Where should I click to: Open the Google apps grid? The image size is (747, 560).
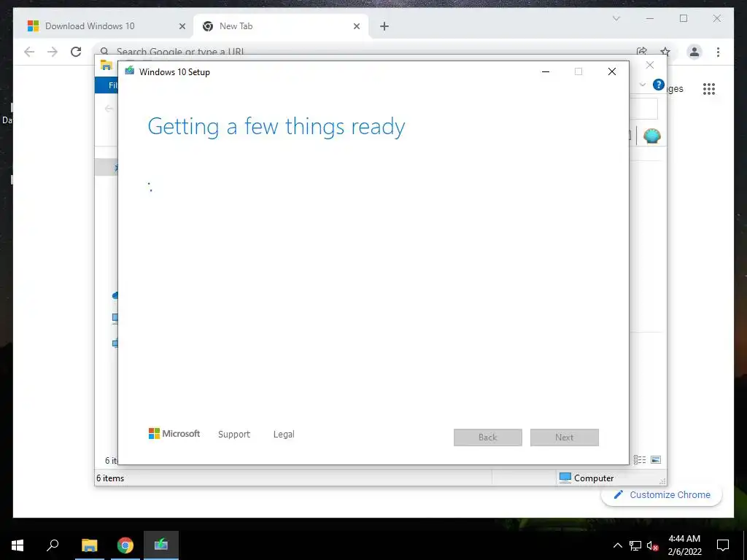tap(709, 88)
